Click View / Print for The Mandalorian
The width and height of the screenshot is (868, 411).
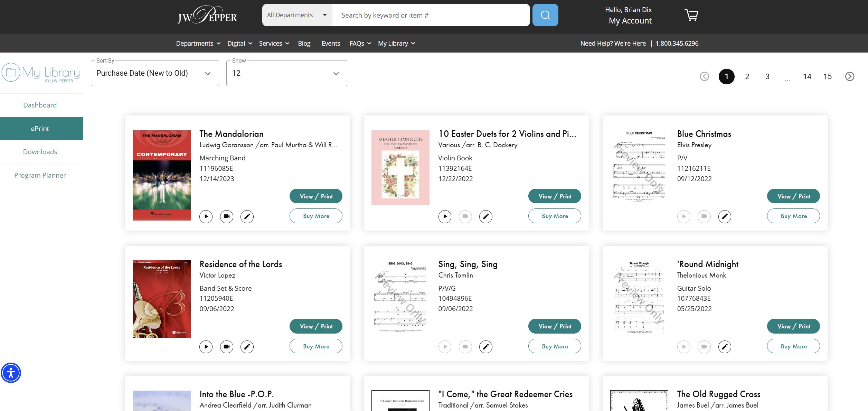(316, 196)
